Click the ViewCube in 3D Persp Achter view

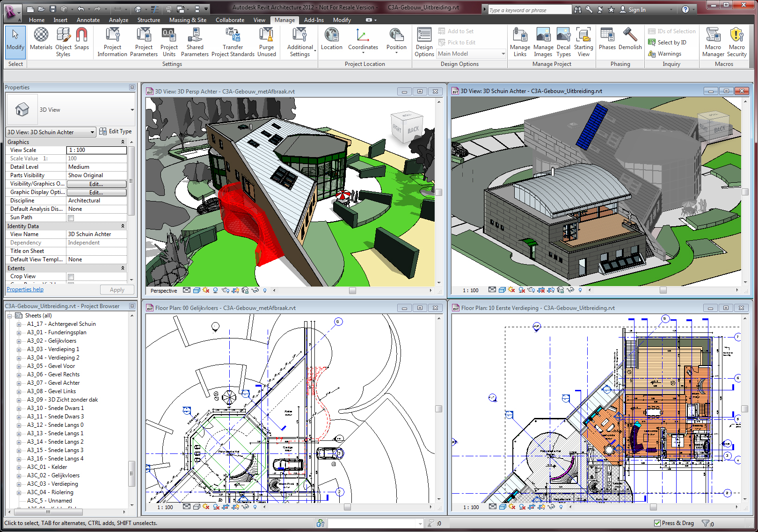point(407,127)
